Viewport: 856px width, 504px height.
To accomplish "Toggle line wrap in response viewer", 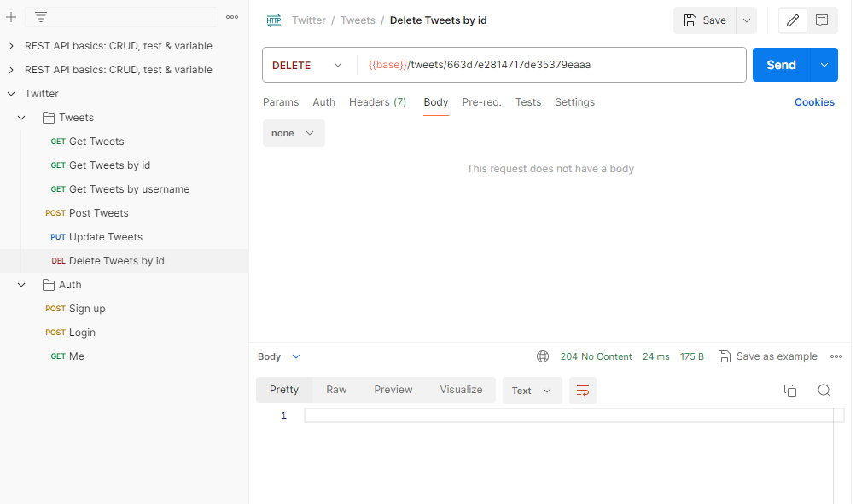I will pos(583,391).
